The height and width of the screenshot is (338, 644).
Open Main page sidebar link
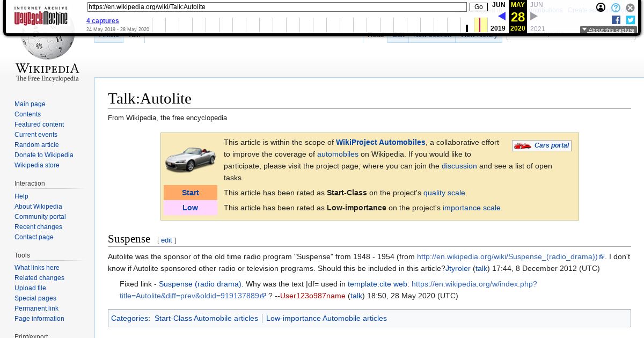[30, 104]
